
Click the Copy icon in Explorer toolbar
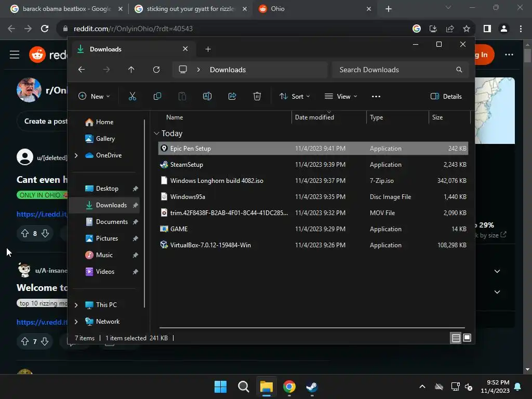pyautogui.click(x=157, y=96)
